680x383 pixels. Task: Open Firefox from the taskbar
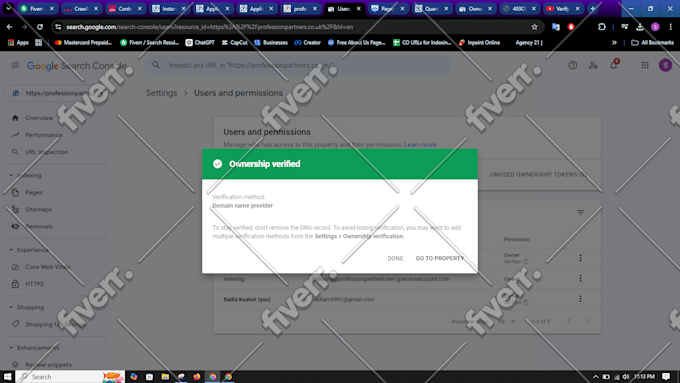click(x=196, y=376)
